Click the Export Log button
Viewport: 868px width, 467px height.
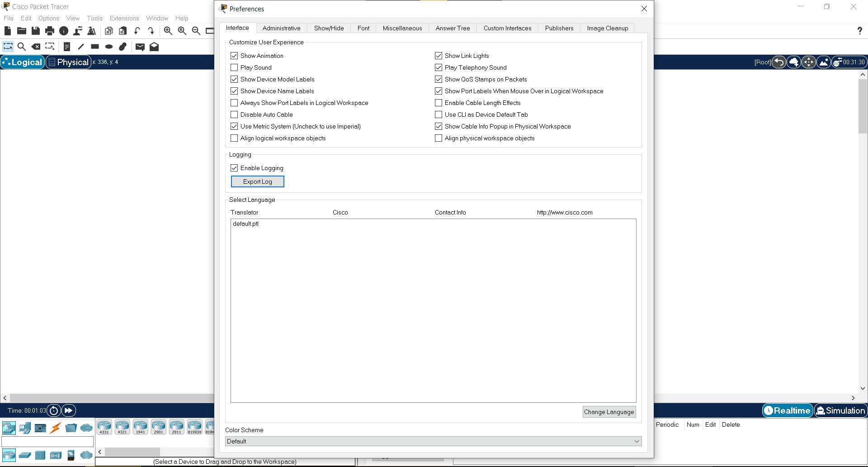[258, 181]
